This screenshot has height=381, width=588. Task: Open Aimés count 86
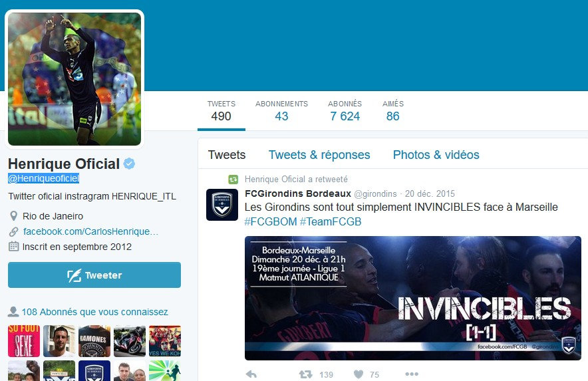pos(392,111)
